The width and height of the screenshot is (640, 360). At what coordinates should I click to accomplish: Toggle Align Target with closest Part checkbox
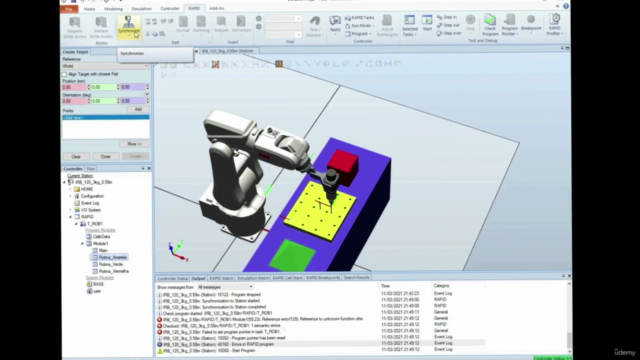click(x=64, y=74)
